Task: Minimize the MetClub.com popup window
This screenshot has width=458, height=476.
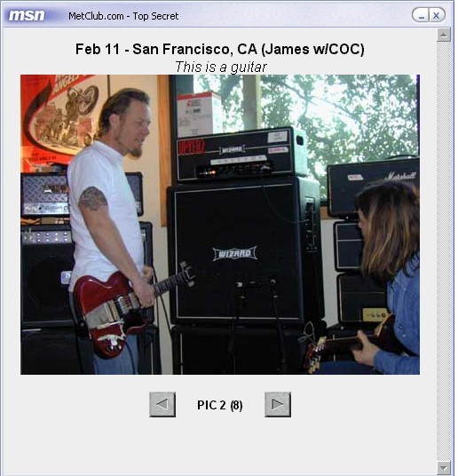Action: pyautogui.click(x=421, y=15)
